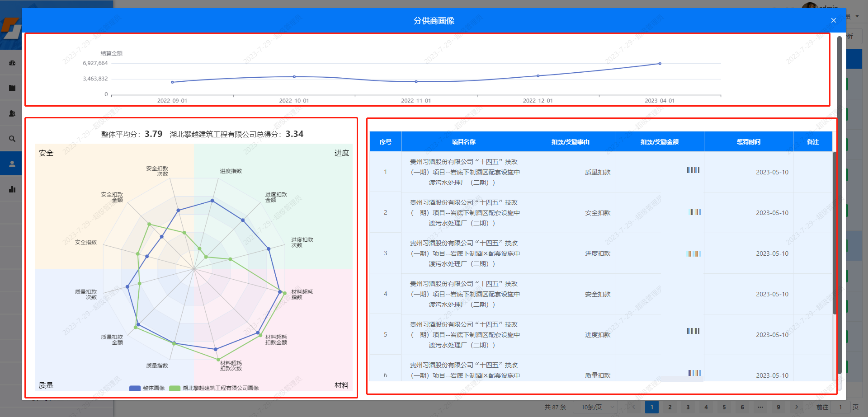Expand the pagination ellipsis for more pages

click(x=760, y=407)
